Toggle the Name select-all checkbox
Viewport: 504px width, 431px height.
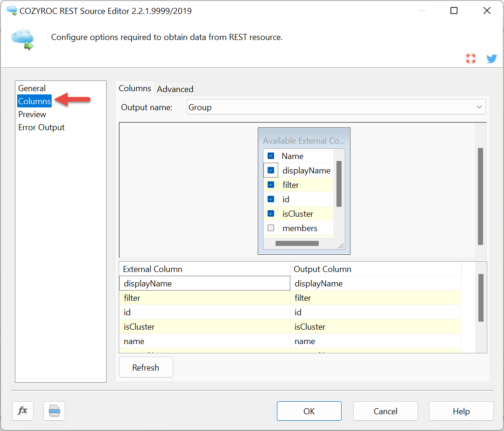[x=271, y=156]
